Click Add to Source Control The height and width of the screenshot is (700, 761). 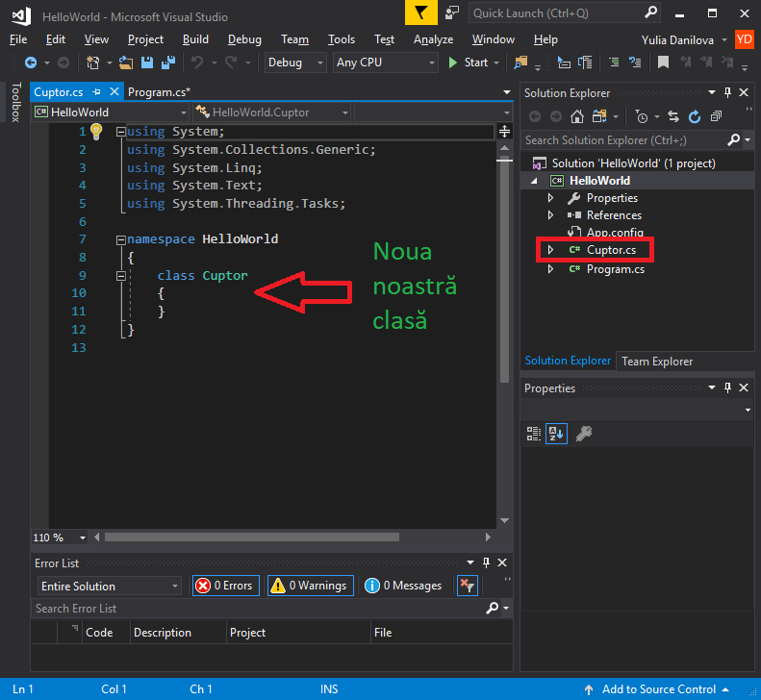click(659, 689)
